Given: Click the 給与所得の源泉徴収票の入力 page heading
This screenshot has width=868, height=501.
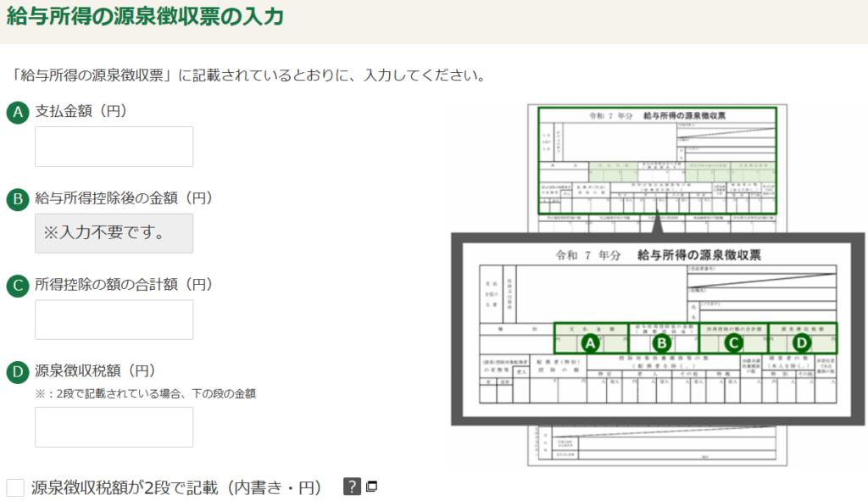Looking at the screenshot, I should pyautogui.click(x=145, y=17).
